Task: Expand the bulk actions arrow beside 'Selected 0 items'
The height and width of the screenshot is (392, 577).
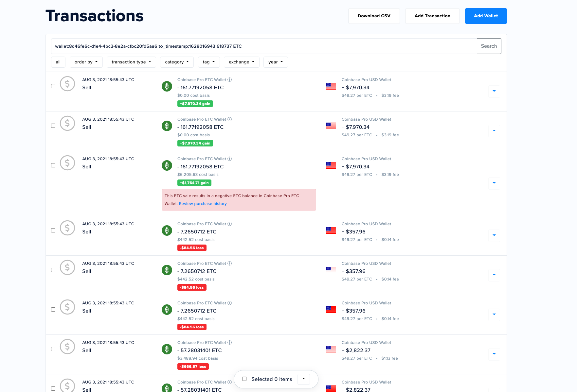Action: pyautogui.click(x=304, y=379)
